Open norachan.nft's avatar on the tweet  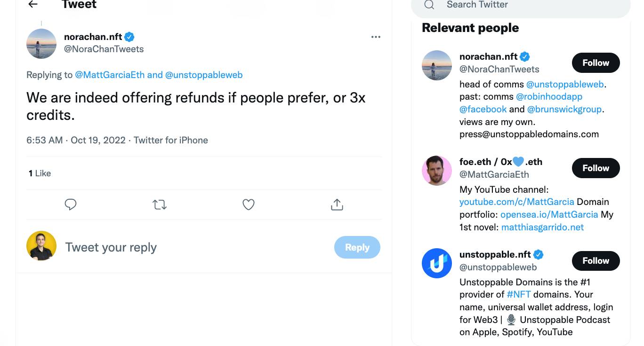41,44
